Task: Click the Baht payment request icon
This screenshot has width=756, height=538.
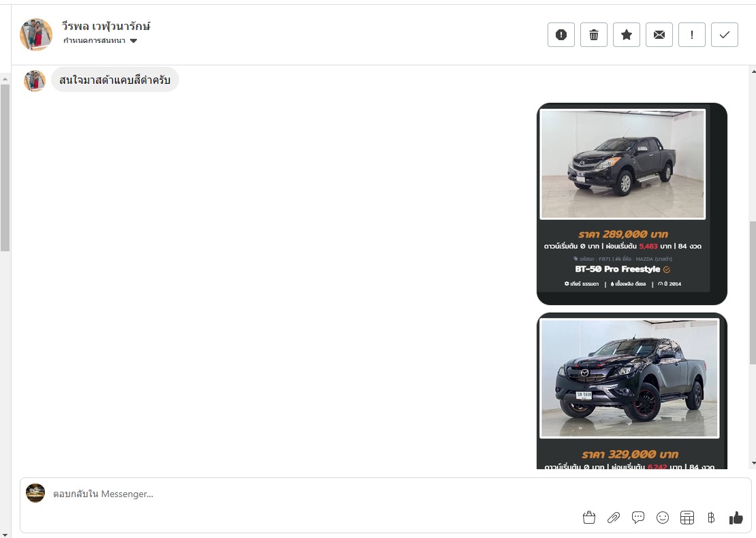Action: (x=711, y=518)
